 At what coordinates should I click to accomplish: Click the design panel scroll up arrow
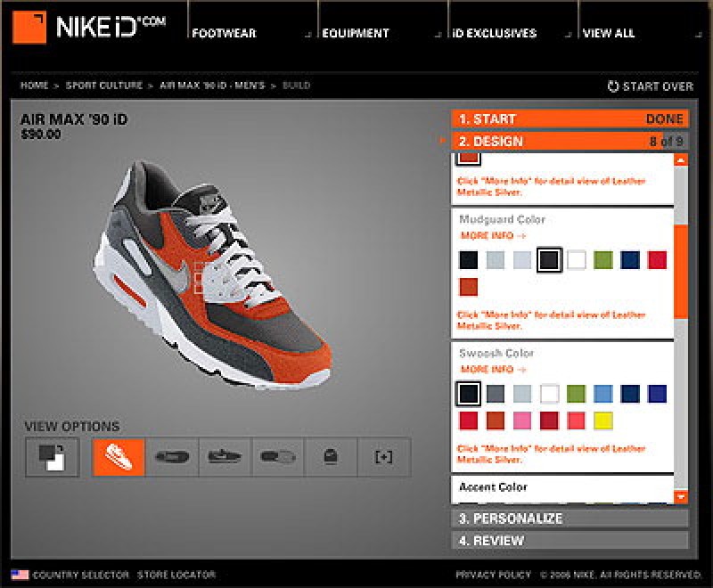pos(681,160)
